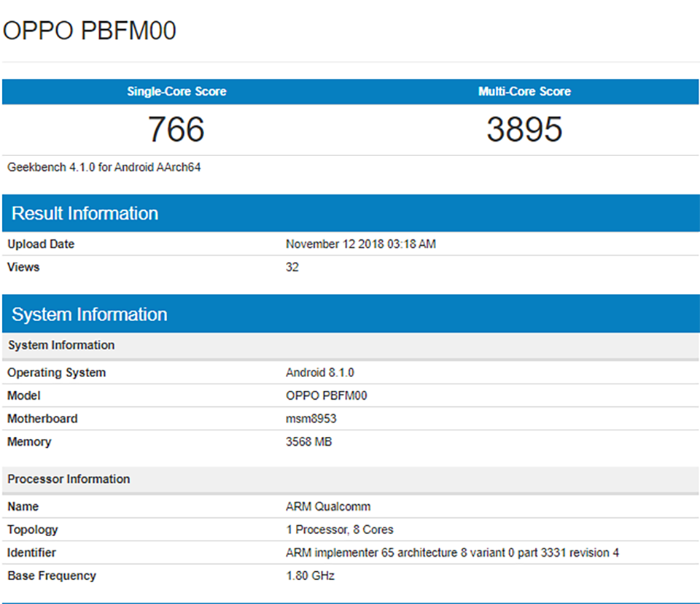Select the ARM Qualcomm value
The image size is (700, 604).
[328, 506]
